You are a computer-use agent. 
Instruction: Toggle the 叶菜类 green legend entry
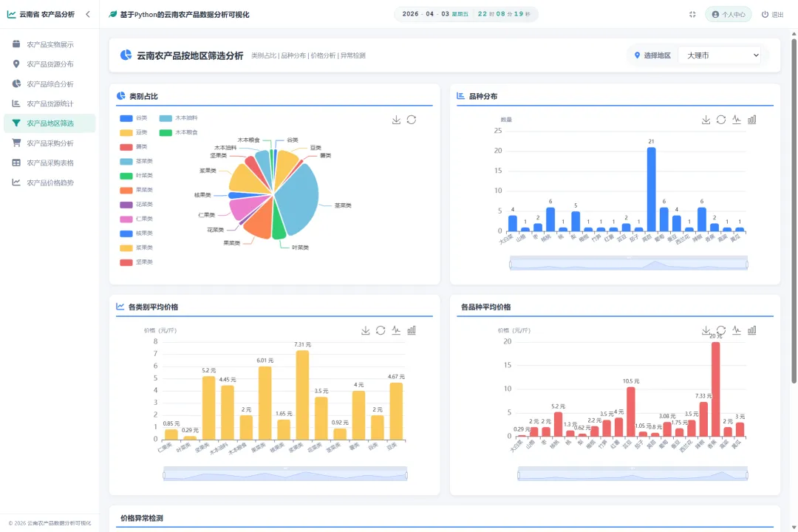(136, 176)
